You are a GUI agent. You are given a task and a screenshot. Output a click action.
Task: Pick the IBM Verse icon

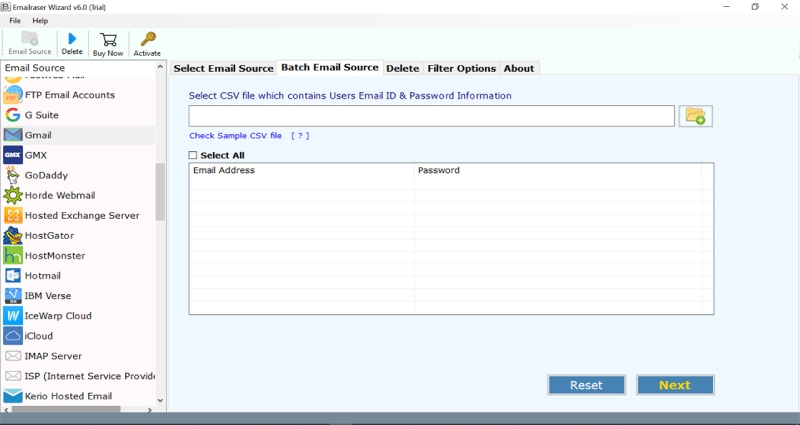[x=13, y=295]
